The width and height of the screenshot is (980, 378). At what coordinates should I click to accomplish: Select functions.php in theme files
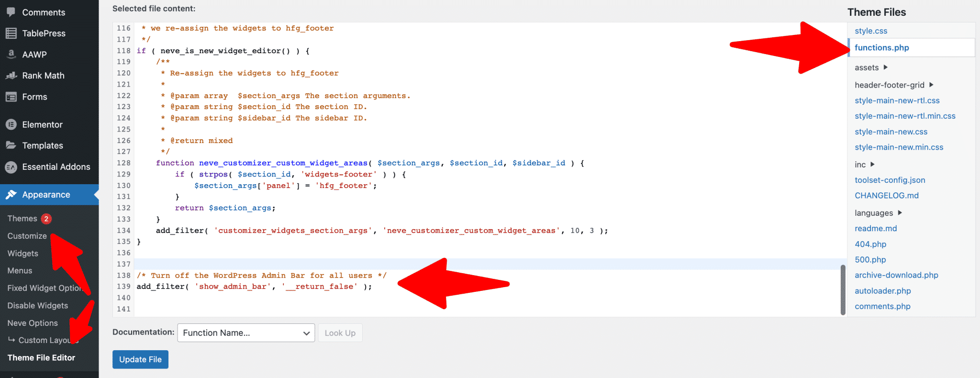coord(881,47)
